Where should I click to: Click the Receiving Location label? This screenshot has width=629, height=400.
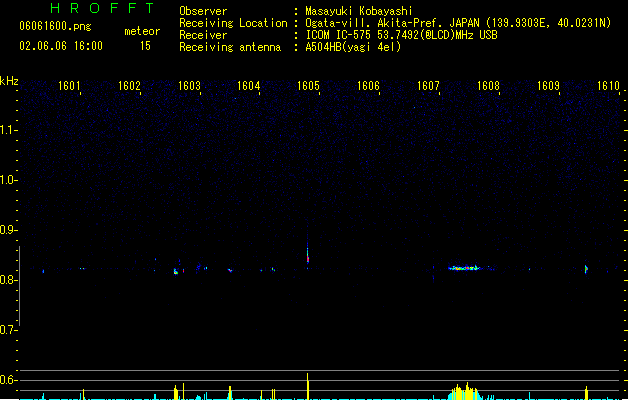point(233,23)
